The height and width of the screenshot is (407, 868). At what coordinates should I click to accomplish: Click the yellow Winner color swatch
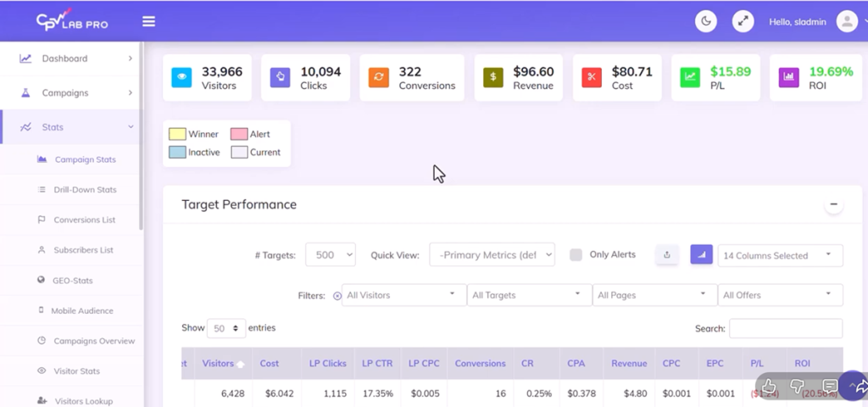(177, 134)
